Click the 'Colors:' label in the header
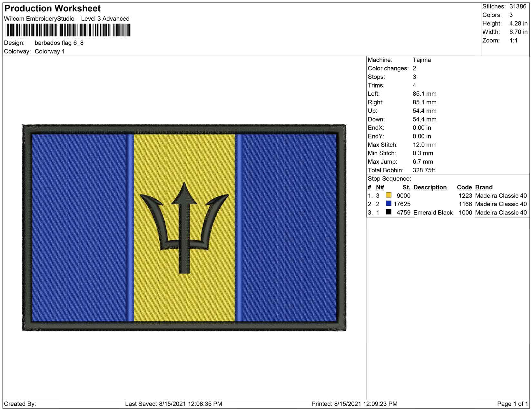 coord(492,15)
